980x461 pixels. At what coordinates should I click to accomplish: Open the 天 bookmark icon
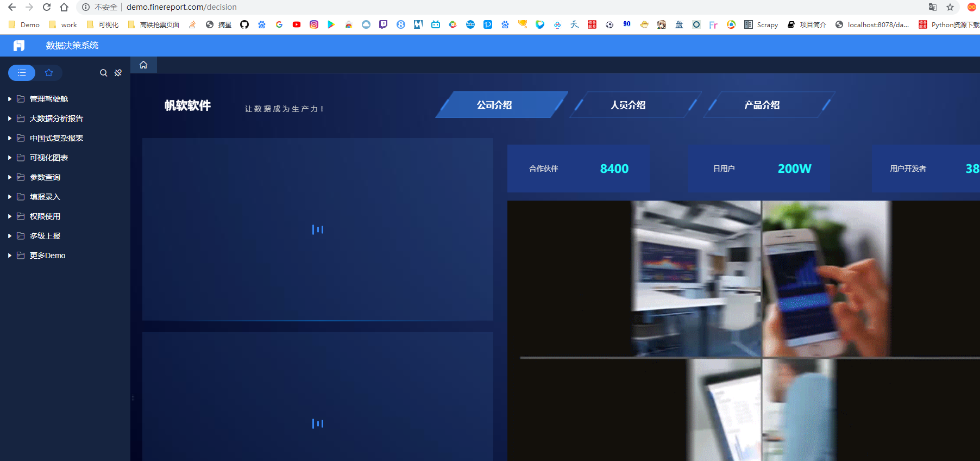pos(575,24)
